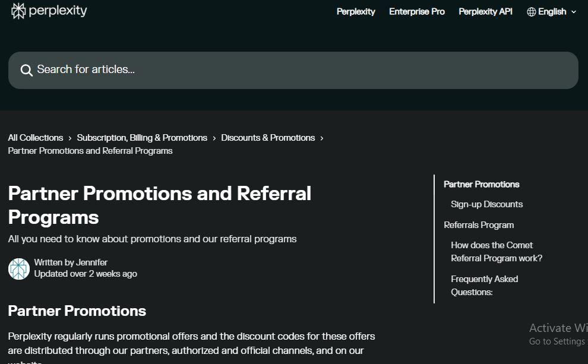The height and width of the screenshot is (364, 588).
Task: Click Jennifer's author avatar icon
Action: 19,268
